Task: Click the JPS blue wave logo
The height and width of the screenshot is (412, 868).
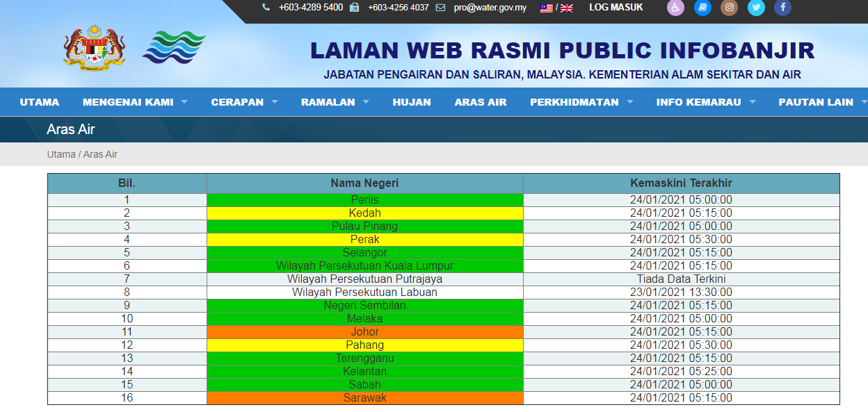Action: 174,48
